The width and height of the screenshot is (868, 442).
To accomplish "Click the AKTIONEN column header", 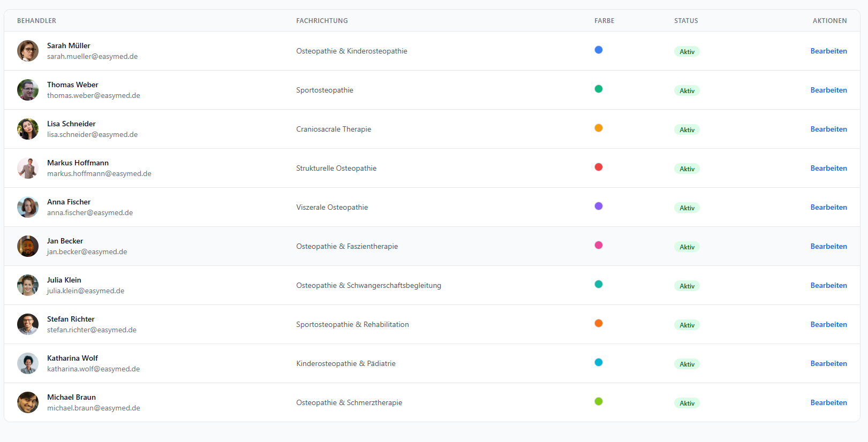I will point(829,21).
